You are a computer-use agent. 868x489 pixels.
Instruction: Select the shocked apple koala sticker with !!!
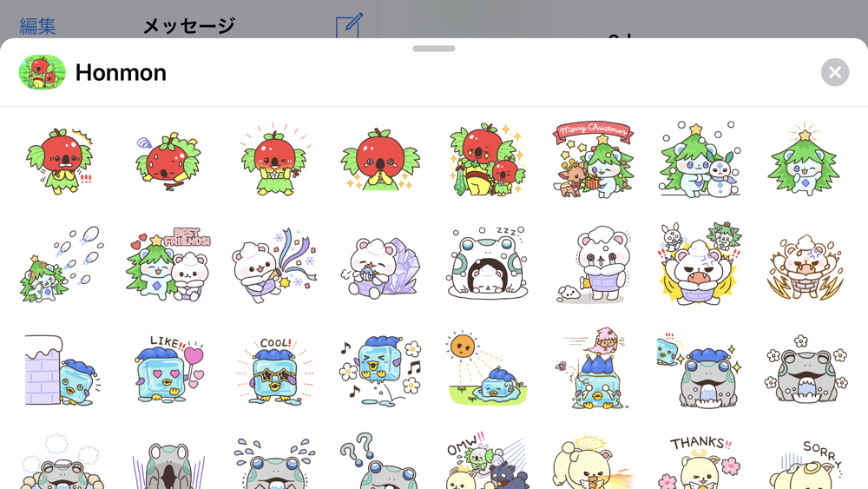[61, 161]
